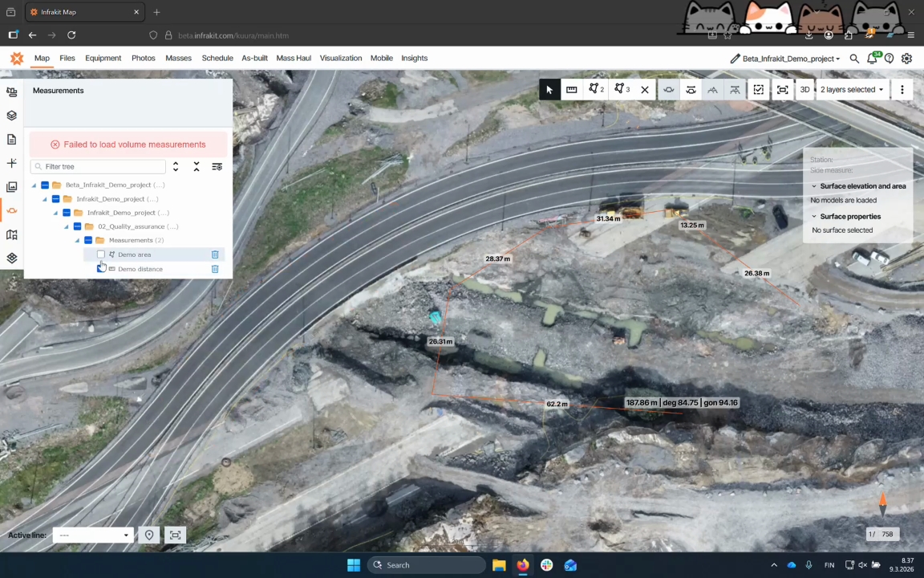Toggle the Measurements folder checkbox
Viewport: 924px width, 578px height.
88,240
